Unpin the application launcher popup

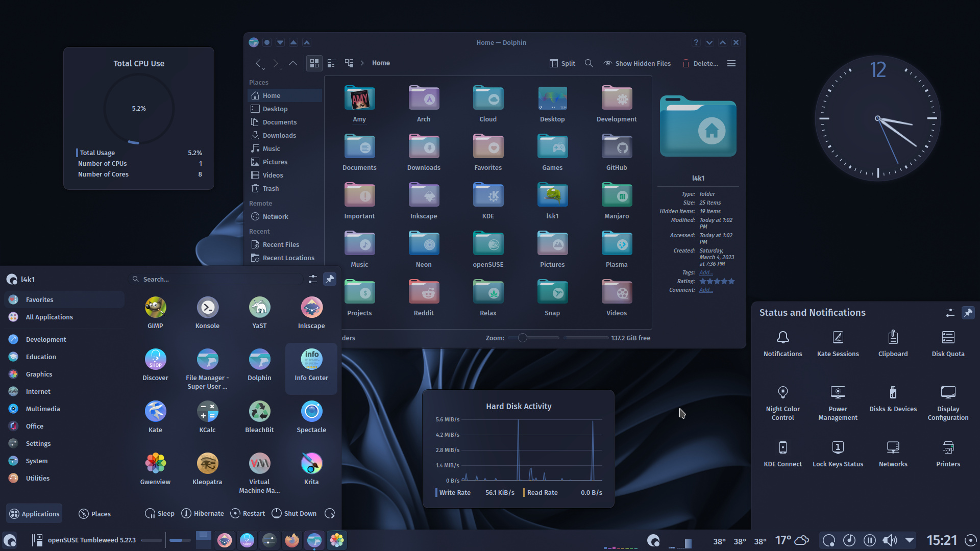coord(330,279)
